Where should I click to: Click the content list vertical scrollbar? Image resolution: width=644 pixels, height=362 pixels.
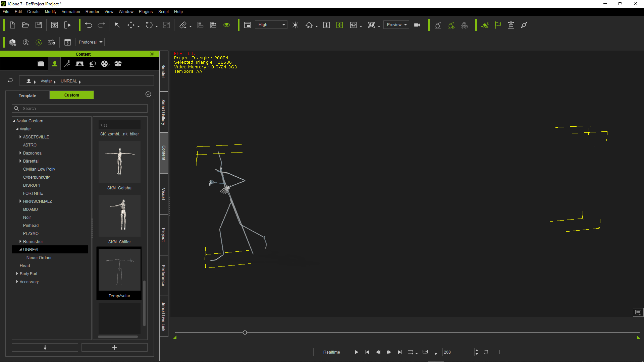coord(144,303)
